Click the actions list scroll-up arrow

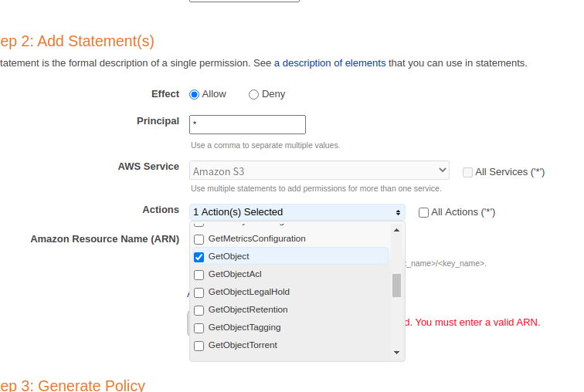pyautogui.click(x=397, y=230)
